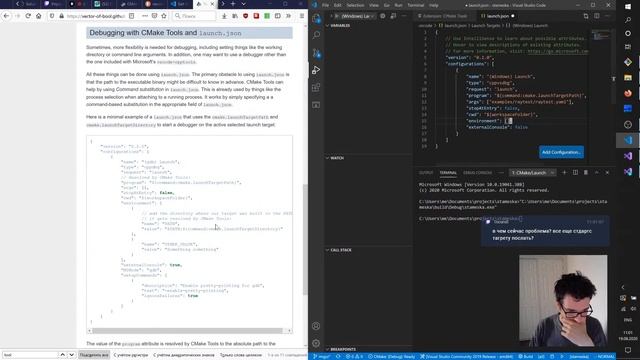Click the Firefox page vertical scrollbar

coord(305,239)
